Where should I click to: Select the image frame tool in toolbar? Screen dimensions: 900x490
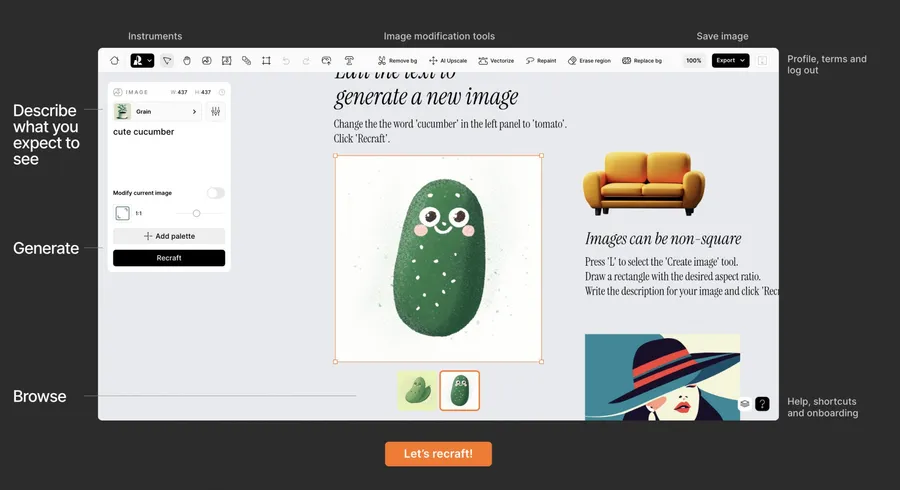227,60
